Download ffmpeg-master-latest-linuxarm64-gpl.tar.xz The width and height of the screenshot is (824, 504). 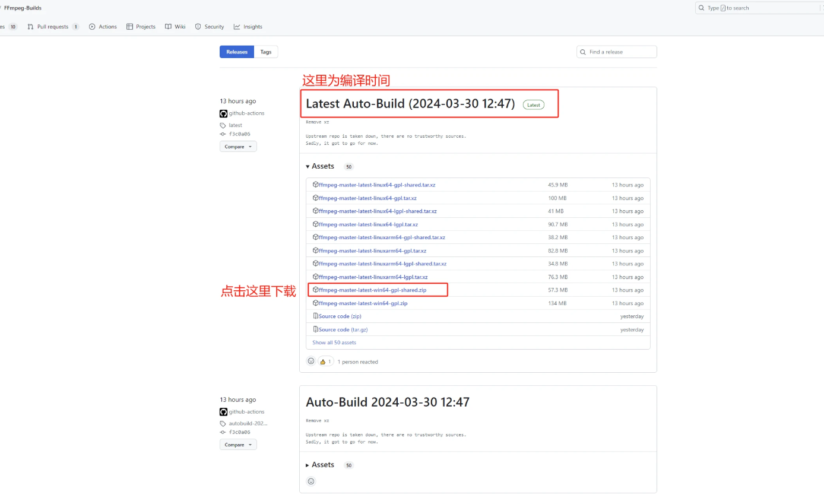point(372,251)
